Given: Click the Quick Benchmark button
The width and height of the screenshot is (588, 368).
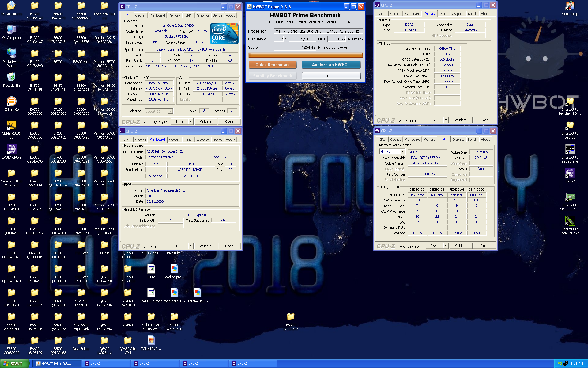Looking at the screenshot, I should click(273, 65).
